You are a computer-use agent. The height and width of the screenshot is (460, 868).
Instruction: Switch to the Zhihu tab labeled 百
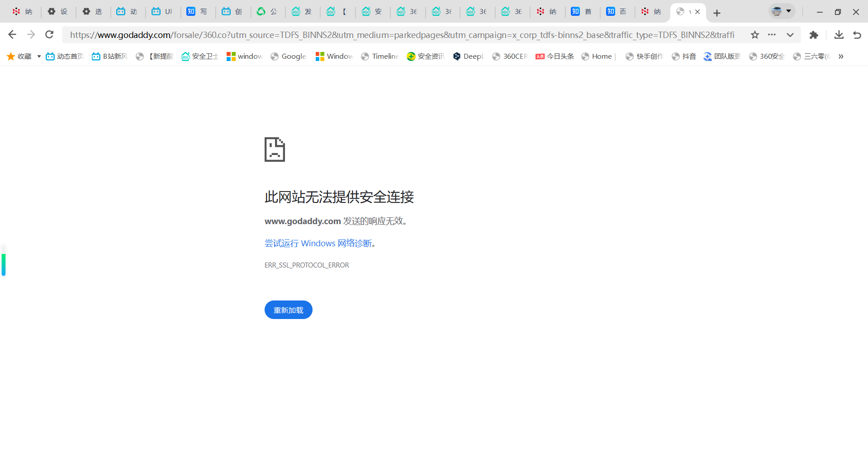617,12
